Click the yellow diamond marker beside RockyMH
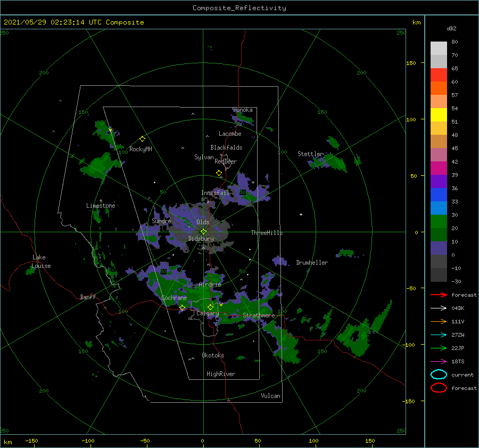 (x=142, y=139)
